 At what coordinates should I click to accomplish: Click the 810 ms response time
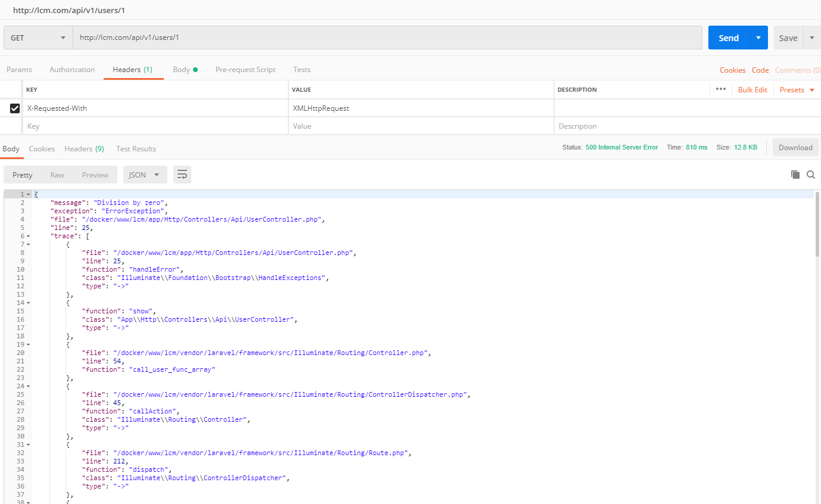pyautogui.click(x=696, y=147)
